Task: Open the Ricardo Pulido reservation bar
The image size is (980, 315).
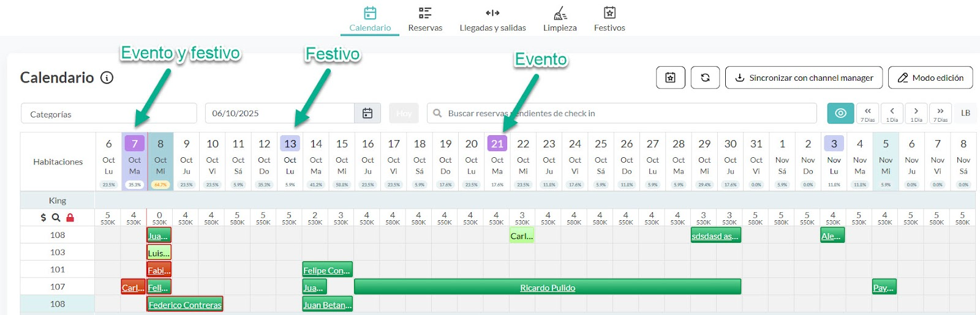Action: (547, 287)
